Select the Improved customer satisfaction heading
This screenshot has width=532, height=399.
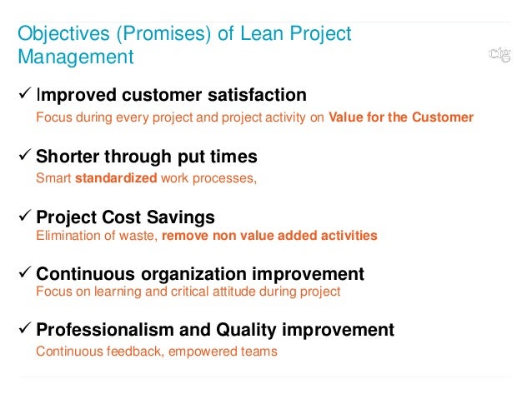[171, 95]
